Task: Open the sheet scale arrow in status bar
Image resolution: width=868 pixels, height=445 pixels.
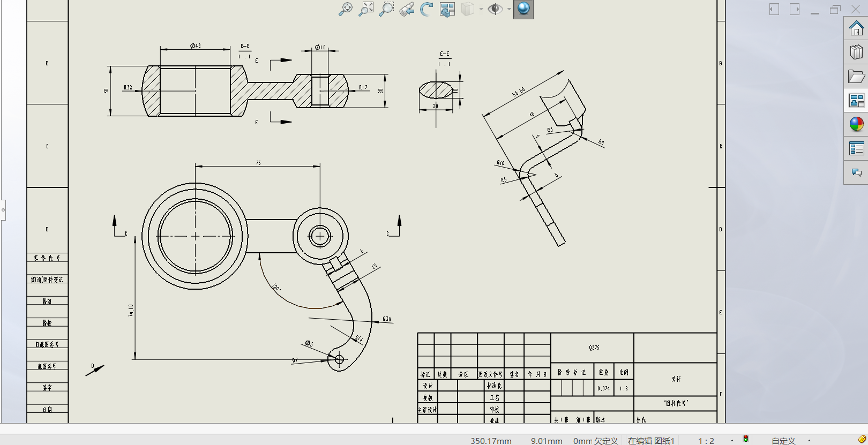Action: pos(732,440)
